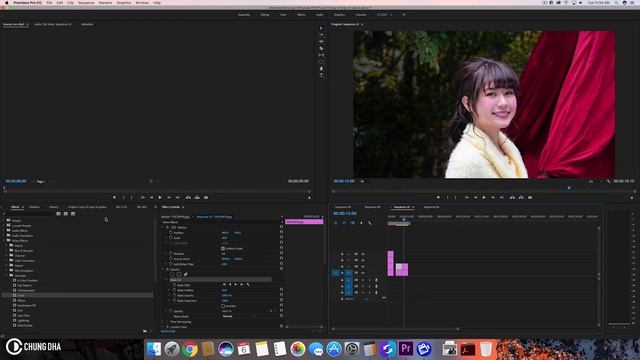Viewport: 640px width, 360px height.
Task: Track selected mask backward
Action: click(230, 284)
